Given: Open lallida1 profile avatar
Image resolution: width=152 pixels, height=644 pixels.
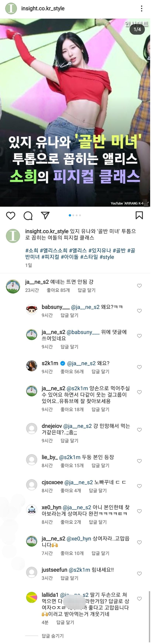Looking at the screenshot, I should (x=32, y=598).
